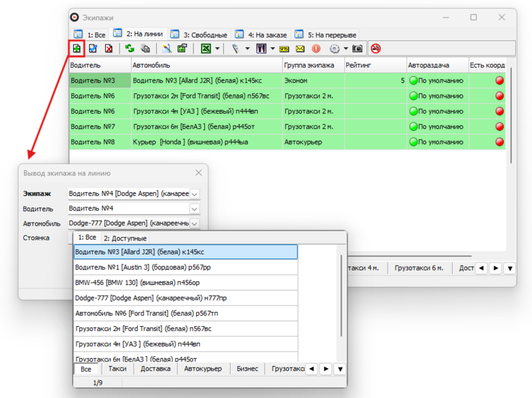The image size is (532, 398).
Task: Click the 'Грузотакси 6 м.' tab in Экипажи window
Action: pyautogui.click(x=419, y=268)
